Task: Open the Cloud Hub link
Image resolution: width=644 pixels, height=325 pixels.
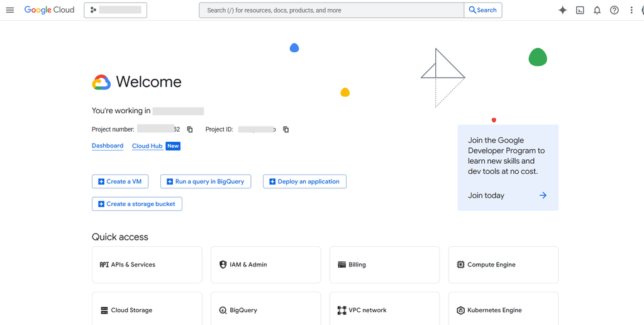Action: pyautogui.click(x=148, y=146)
